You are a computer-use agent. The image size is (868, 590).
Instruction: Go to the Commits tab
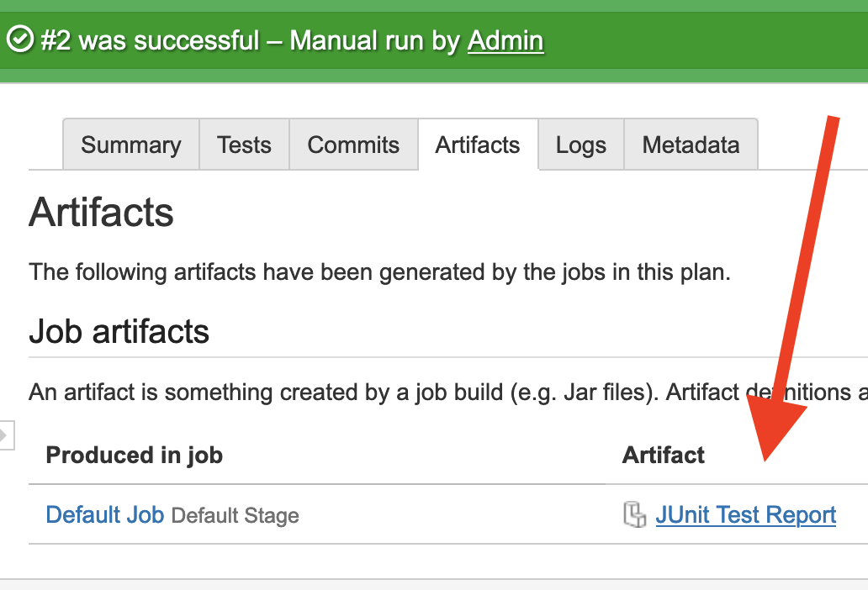coord(353,145)
